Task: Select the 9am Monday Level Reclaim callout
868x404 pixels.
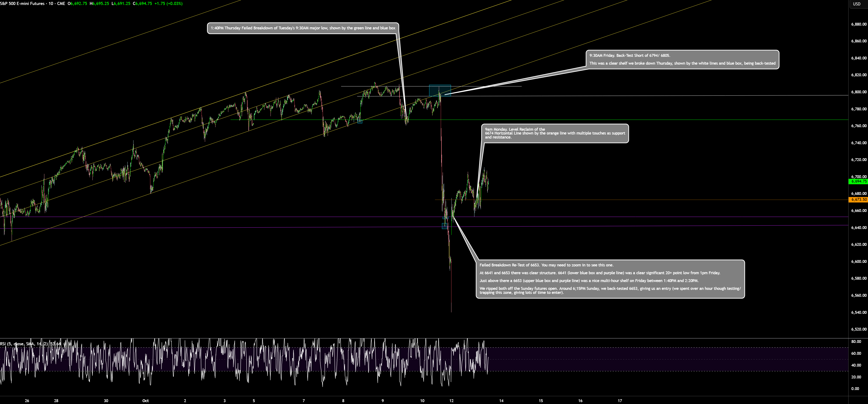Action: tap(555, 133)
